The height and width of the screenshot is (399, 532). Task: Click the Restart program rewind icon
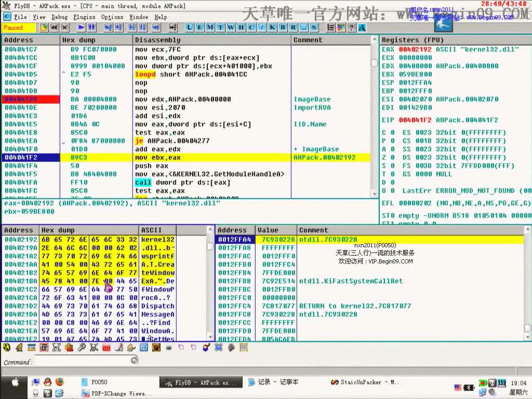tap(54, 27)
